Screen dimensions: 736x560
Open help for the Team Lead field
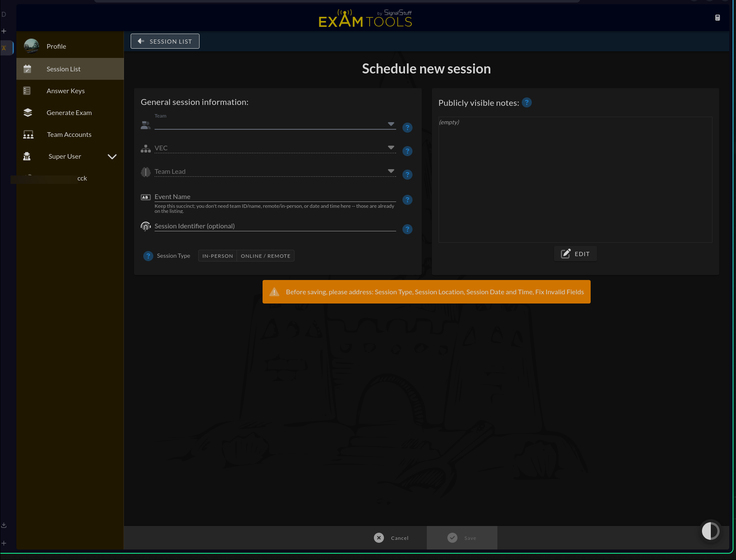(407, 175)
